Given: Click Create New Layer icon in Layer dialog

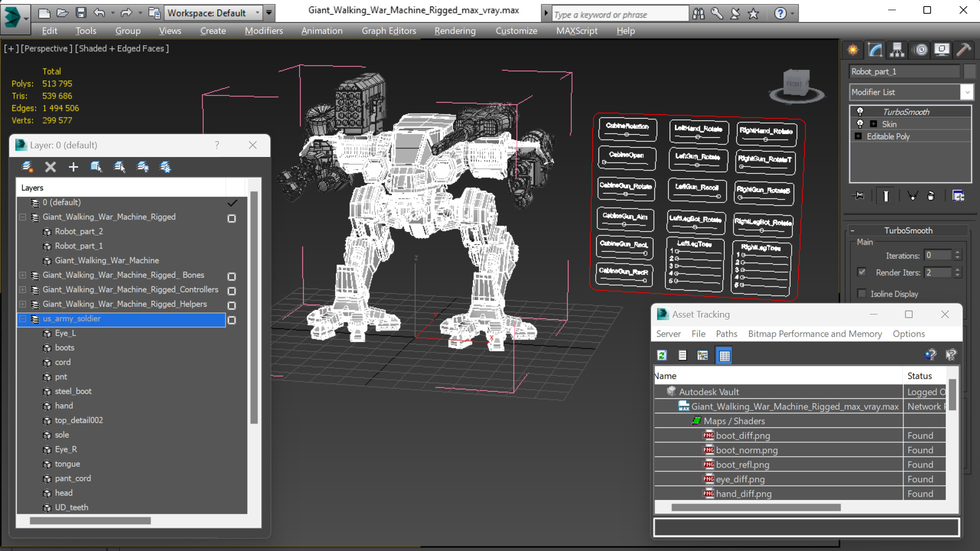Looking at the screenshot, I should pyautogui.click(x=28, y=167).
